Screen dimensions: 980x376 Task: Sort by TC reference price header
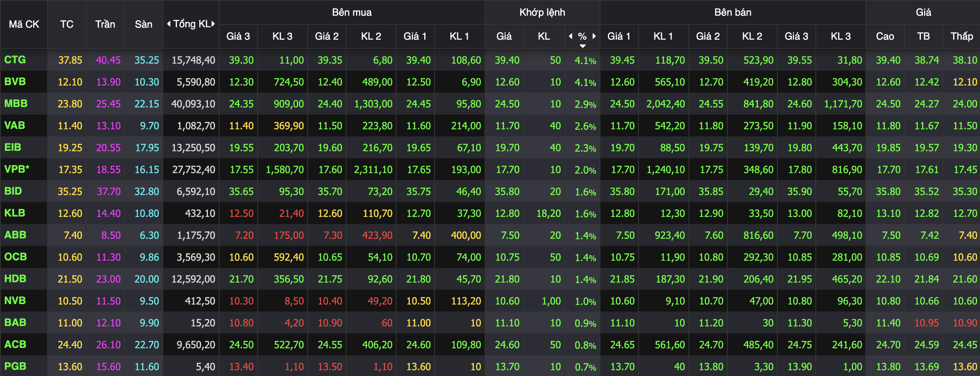click(67, 24)
